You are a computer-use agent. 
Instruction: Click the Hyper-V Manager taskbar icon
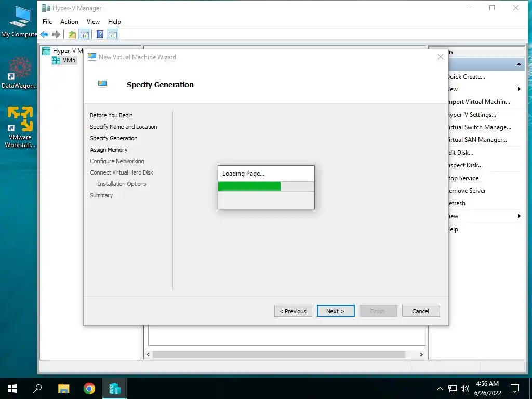coord(115,389)
